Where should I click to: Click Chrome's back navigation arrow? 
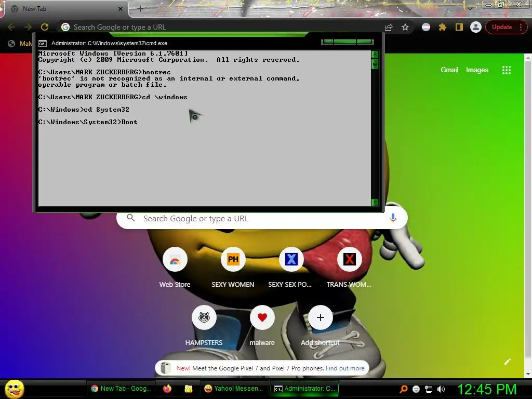[x=11, y=27]
